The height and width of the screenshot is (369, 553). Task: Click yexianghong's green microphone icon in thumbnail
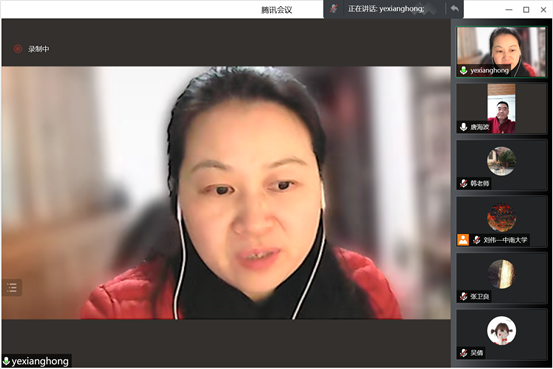(x=463, y=71)
